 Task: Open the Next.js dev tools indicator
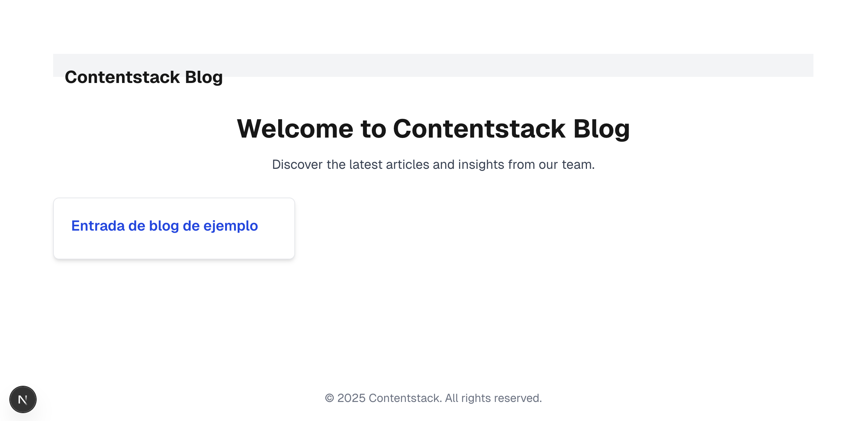pyautogui.click(x=23, y=399)
